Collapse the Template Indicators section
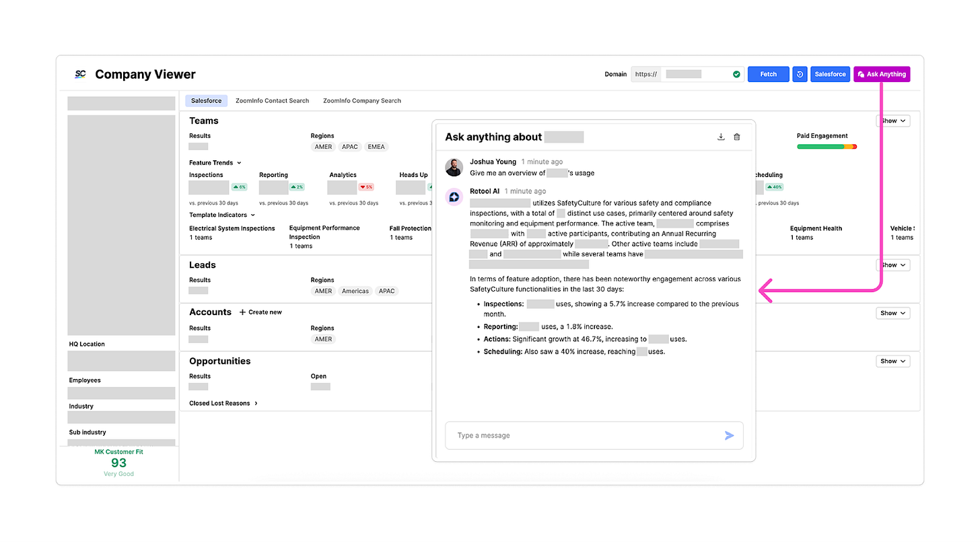Viewport: 980px width, 542px height. click(222, 215)
